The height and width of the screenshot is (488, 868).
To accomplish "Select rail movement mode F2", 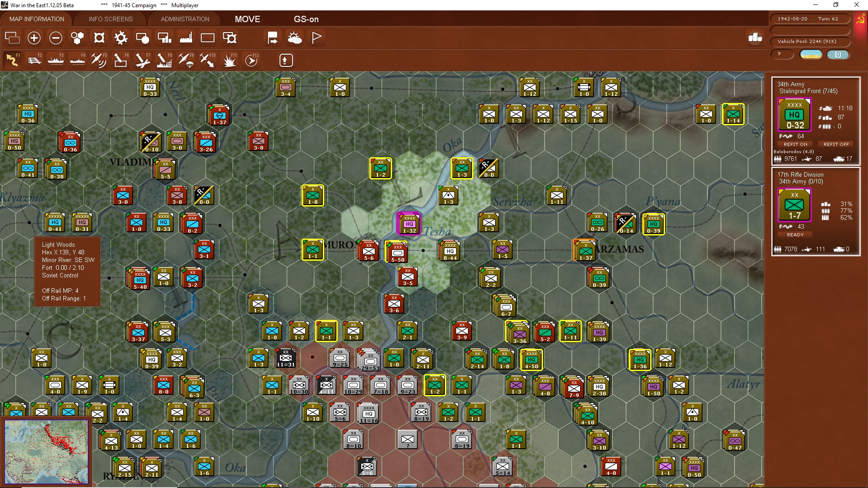I will pyautogui.click(x=34, y=60).
